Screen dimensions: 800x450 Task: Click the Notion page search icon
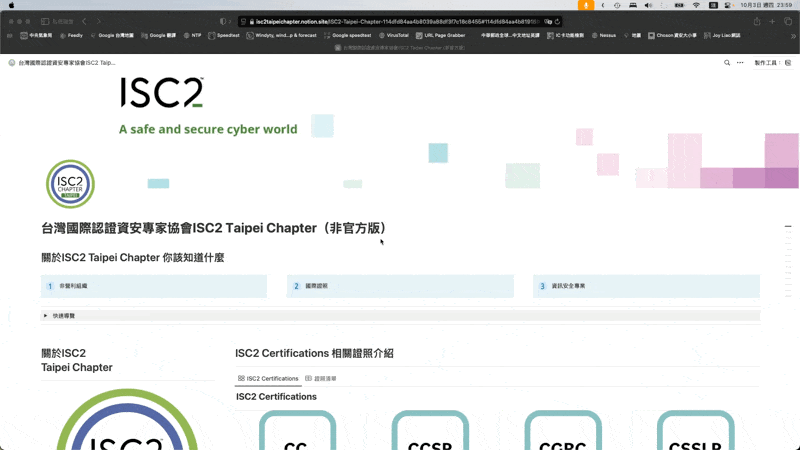(x=727, y=63)
